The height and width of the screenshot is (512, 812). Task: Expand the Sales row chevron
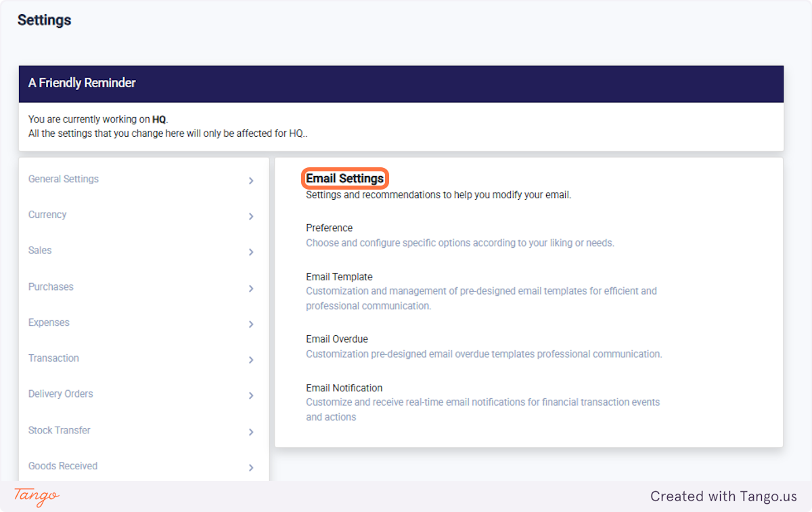pos(251,253)
